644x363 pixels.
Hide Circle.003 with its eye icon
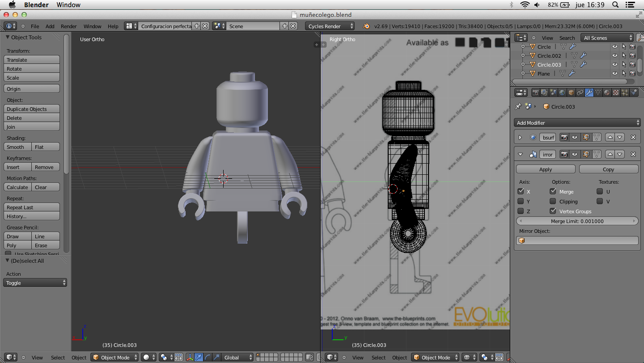[x=615, y=64]
